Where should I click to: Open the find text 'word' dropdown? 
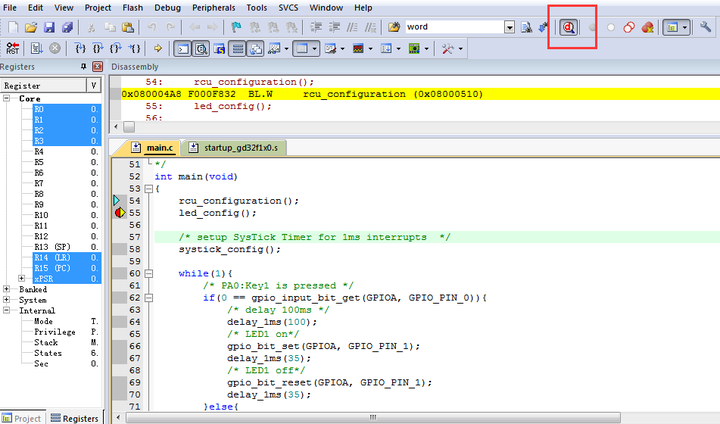510,27
